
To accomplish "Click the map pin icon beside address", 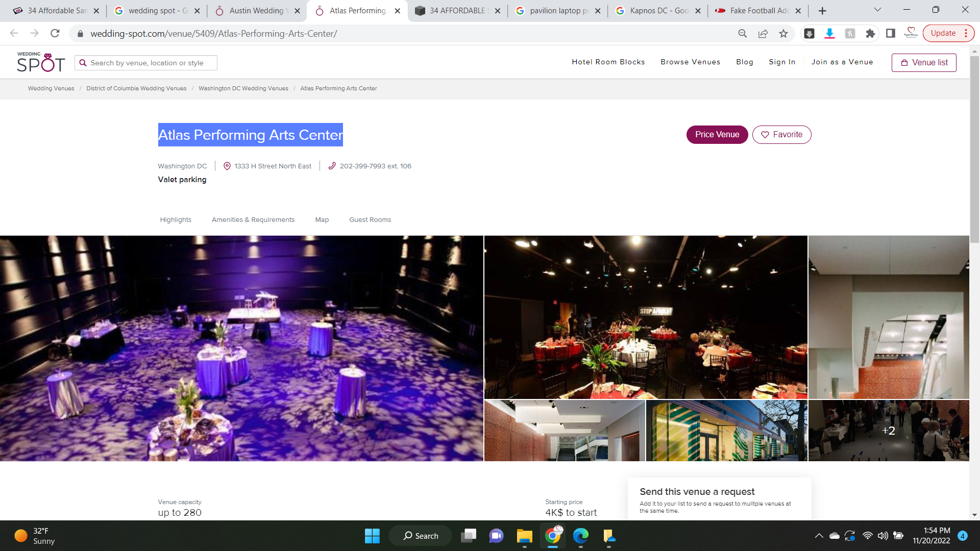I will click(227, 166).
